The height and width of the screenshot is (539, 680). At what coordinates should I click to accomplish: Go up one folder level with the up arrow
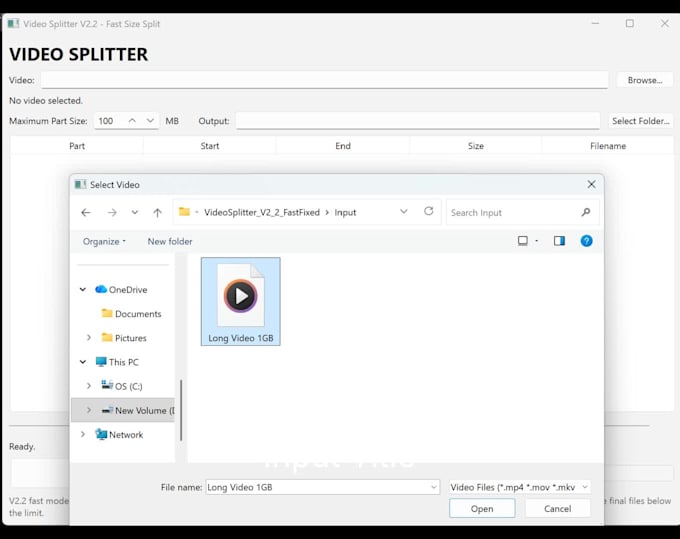click(x=157, y=212)
